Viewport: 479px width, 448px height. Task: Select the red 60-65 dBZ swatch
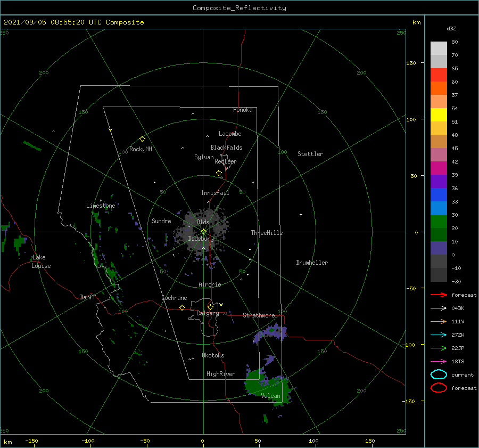click(439, 75)
